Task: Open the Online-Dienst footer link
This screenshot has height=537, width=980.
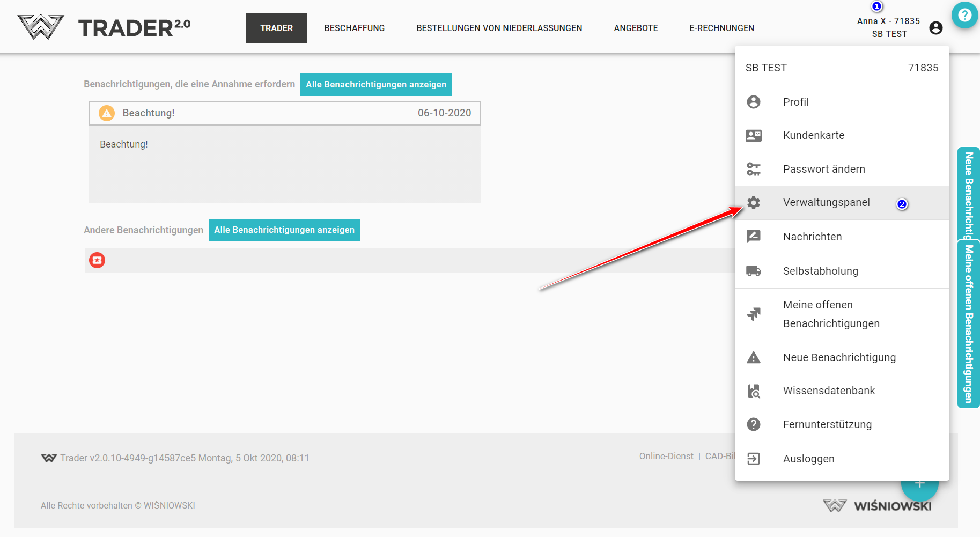Action: pos(666,456)
